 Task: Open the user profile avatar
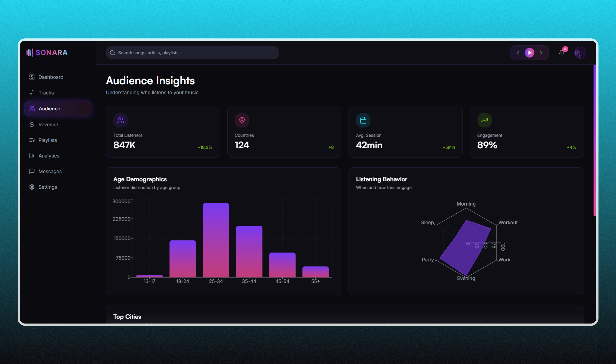click(580, 53)
